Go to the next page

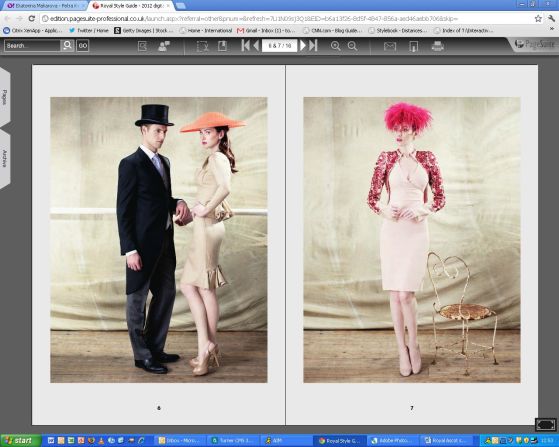pyautogui.click(x=303, y=46)
